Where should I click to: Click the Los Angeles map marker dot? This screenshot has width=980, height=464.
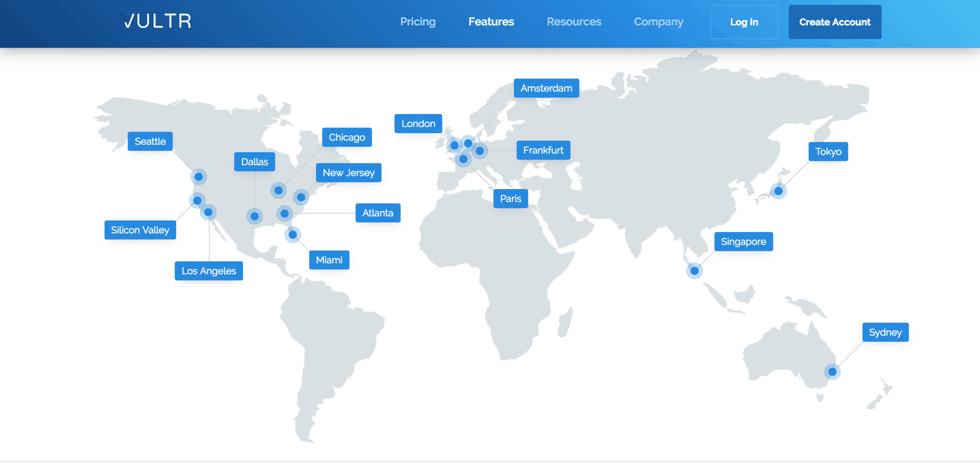(208, 212)
